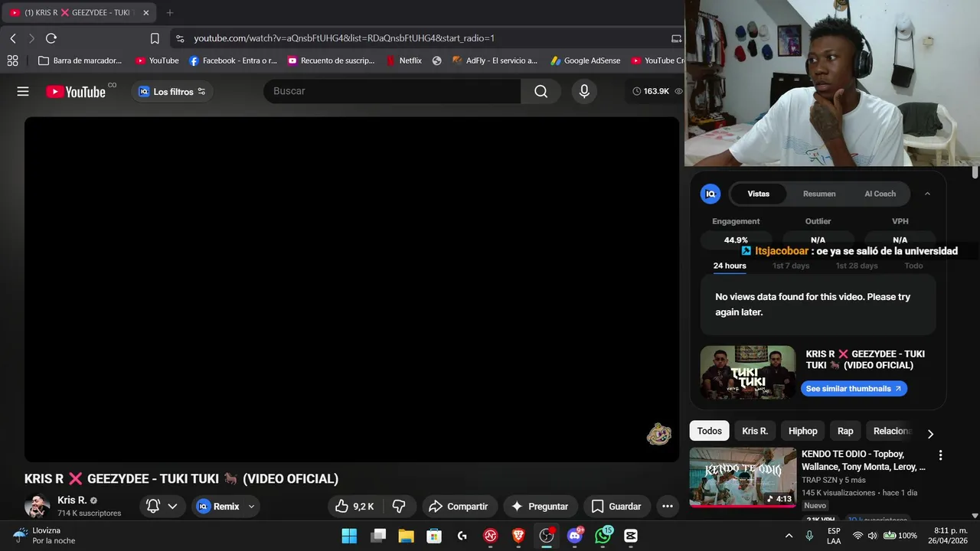Viewport: 980px width, 551px height.
Task: Select the Rap filter chip
Action: point(845,431)
